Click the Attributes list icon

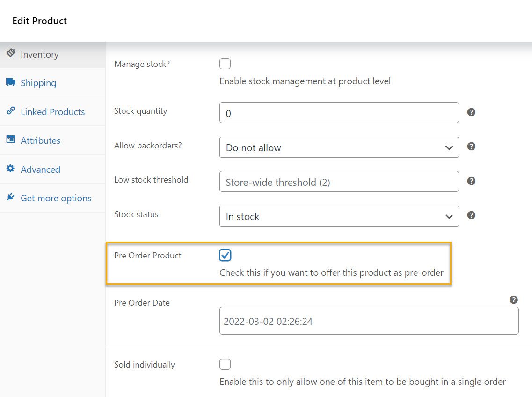10,139
